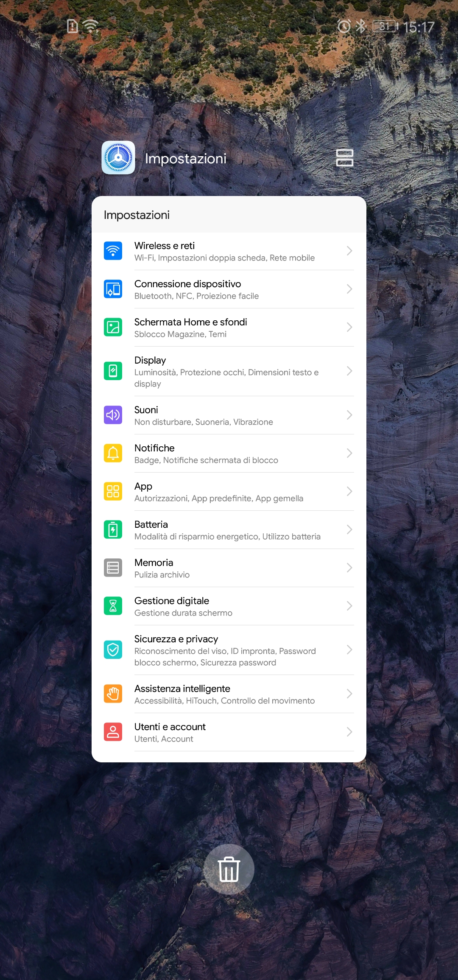Viewport: 458px width, 980px height.
Task: Open Batteria settings label
Action: pos(151,524)
